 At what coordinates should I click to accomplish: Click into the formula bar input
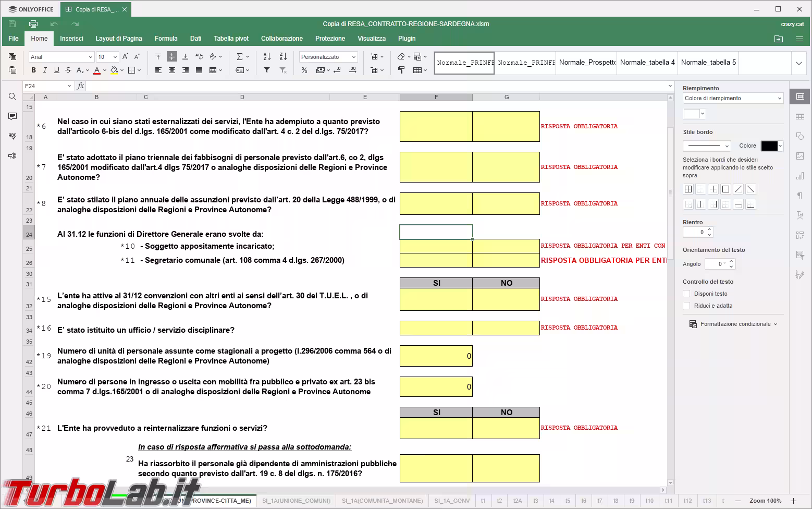tap(376, 86)
